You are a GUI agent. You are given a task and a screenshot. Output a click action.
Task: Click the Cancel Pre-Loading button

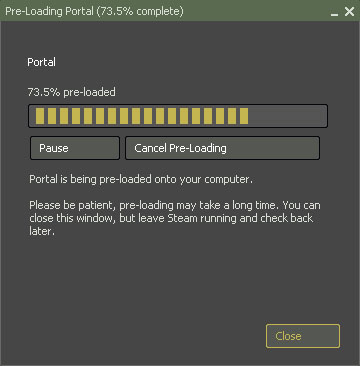point(222,148)
